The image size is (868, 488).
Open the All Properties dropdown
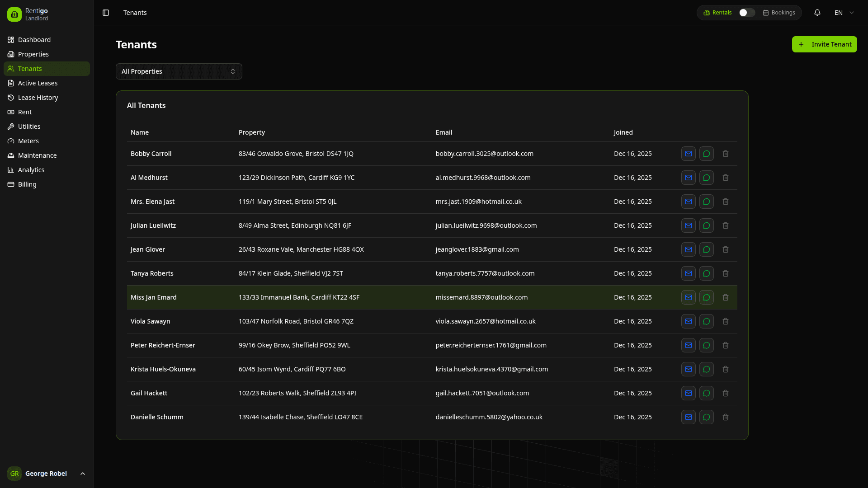point(179,71)
